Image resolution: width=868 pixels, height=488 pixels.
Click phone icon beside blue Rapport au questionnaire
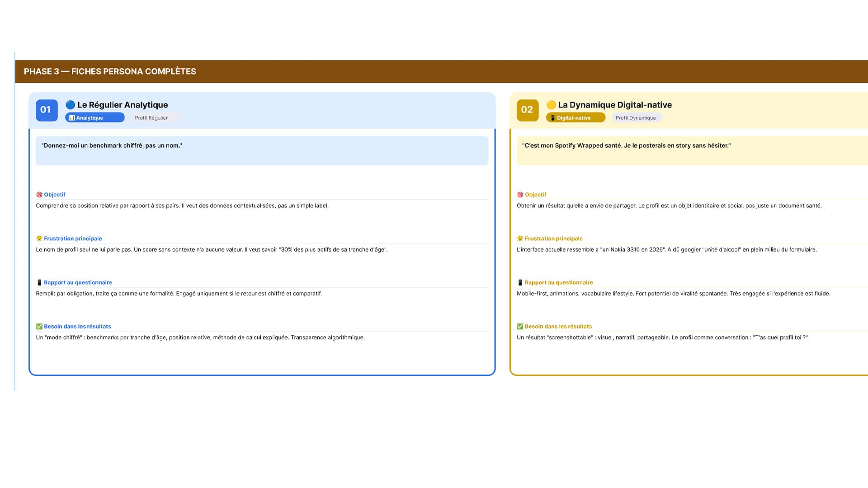pyautogui.click(x=39, y=282)
